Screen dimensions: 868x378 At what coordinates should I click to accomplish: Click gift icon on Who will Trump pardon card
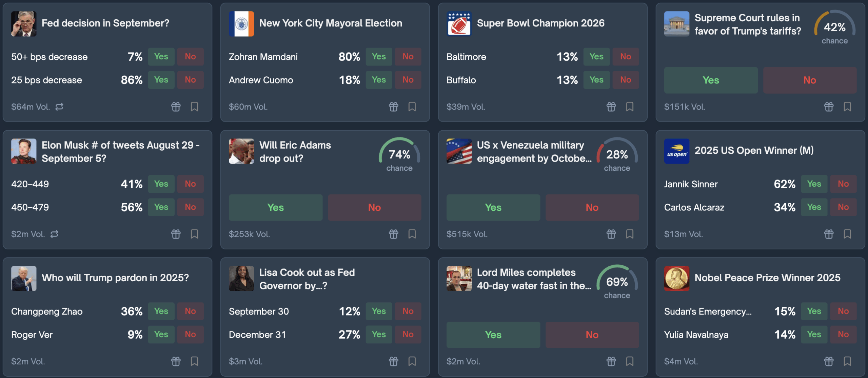click(176, 361)
